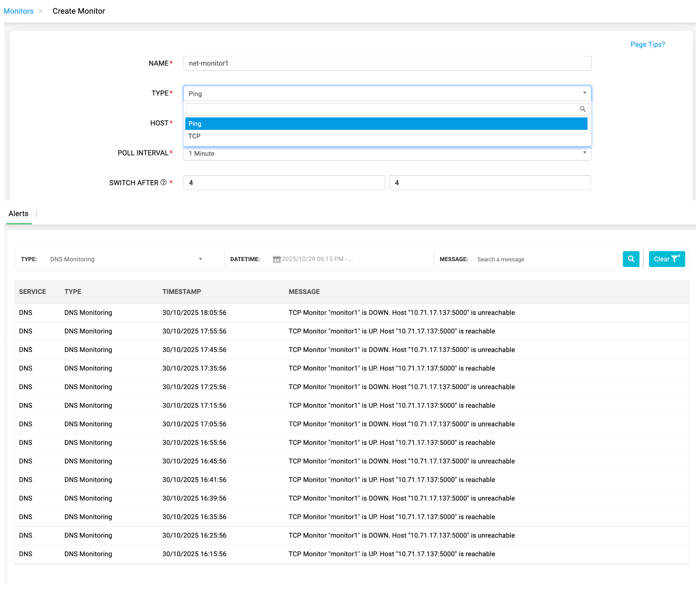Open the Page Tips link
This screenshot has height=589, width=700.
[647, 44]
